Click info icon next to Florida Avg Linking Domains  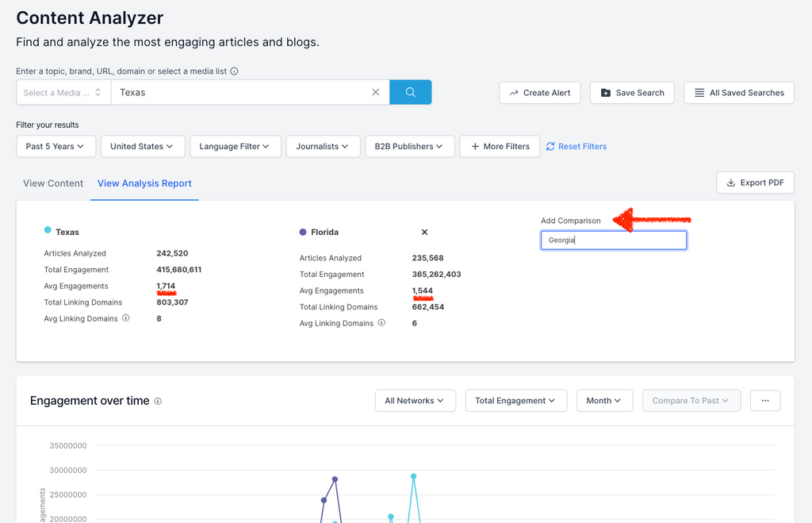point(381,323)
